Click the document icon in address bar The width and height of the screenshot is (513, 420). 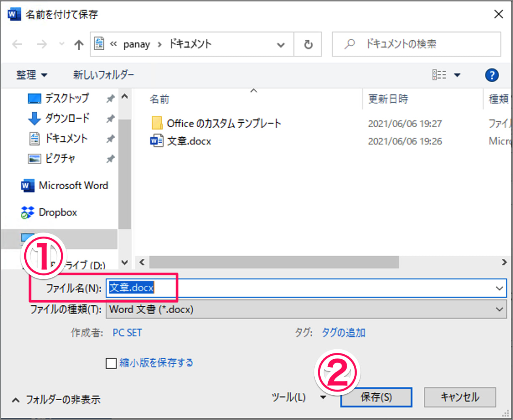[99, 44]
